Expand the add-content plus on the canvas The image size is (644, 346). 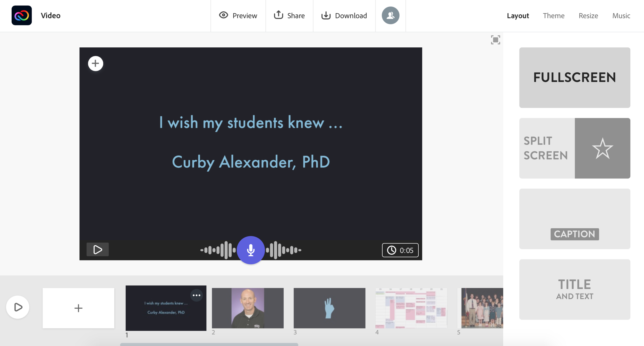coord(95,63)
